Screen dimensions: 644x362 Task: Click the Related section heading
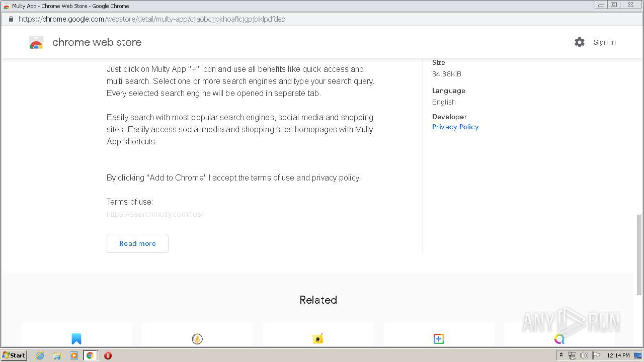click(x=318, y=300)
